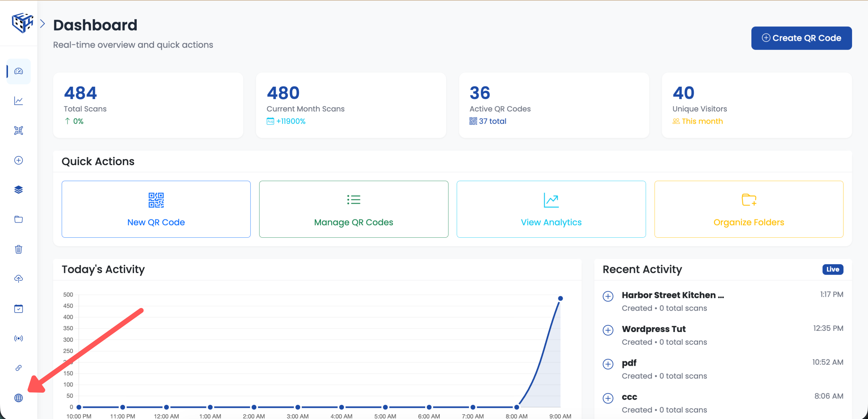The height and width of the screenshot is (419, 868).
Task: Click the Create QR Code button
Action: pos(801,38)
